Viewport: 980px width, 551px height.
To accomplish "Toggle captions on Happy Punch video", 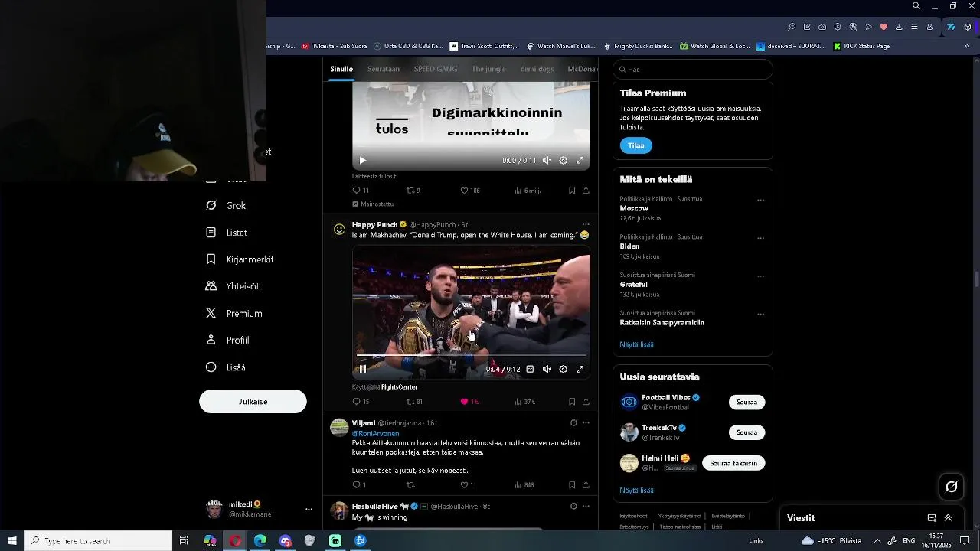I will tap(530, 369).
